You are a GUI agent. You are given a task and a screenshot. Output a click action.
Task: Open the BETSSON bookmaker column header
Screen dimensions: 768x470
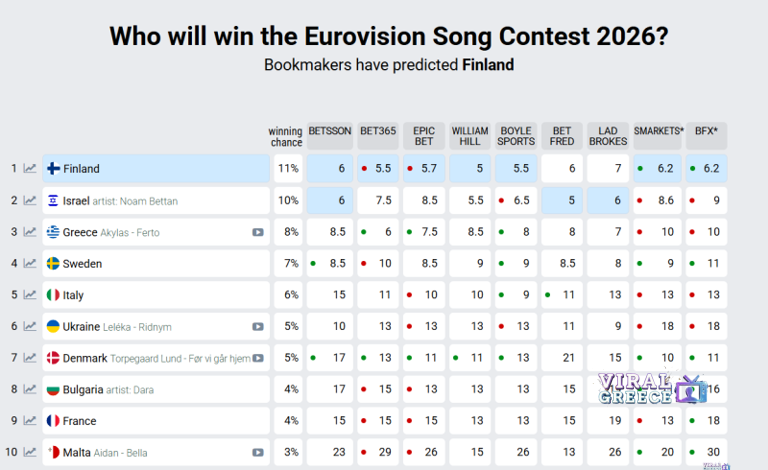pyautogui.click(x=329, y=131)
